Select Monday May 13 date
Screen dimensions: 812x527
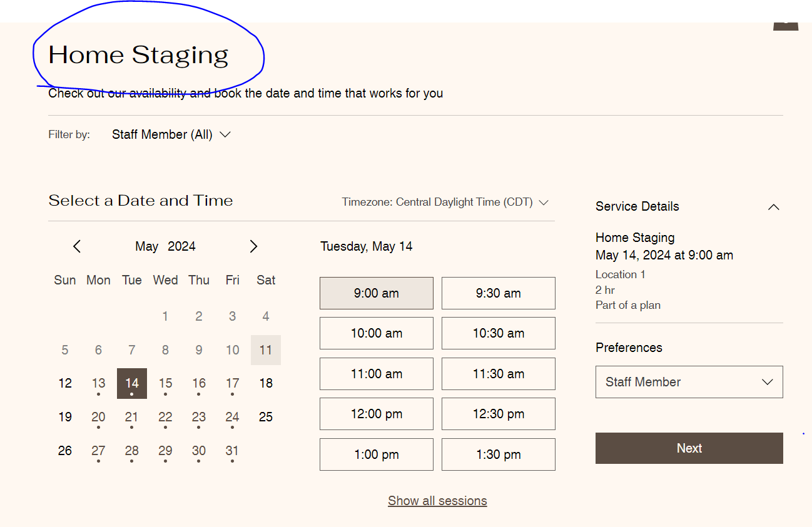pyautogui.click(x=98, y=383)
